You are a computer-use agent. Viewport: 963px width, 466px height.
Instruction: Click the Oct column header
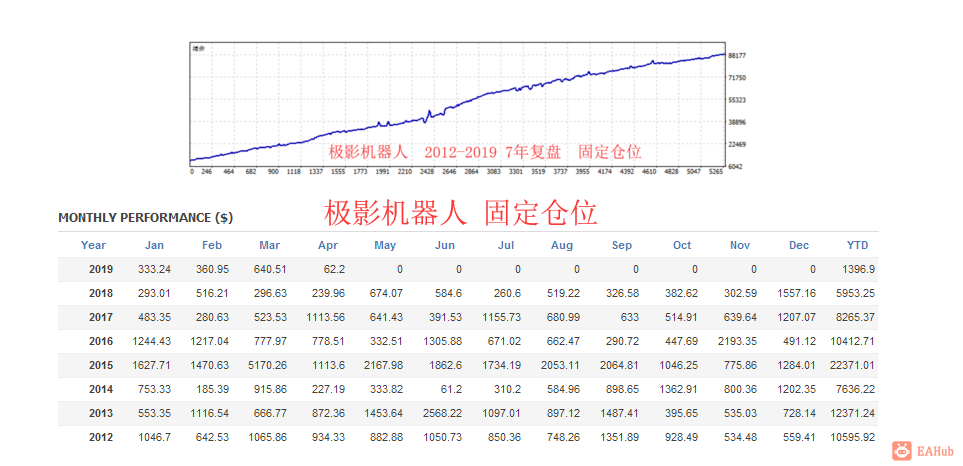point(682,246)
